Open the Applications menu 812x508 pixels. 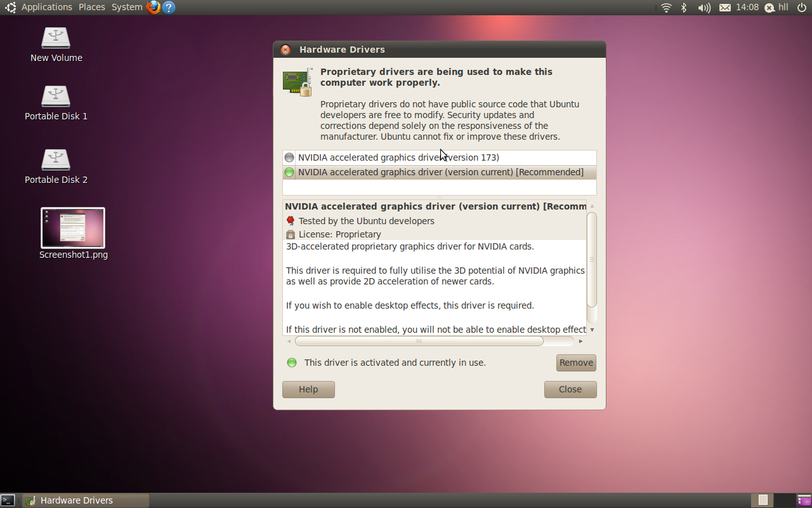pyautogui.click(x=47, y=7)
